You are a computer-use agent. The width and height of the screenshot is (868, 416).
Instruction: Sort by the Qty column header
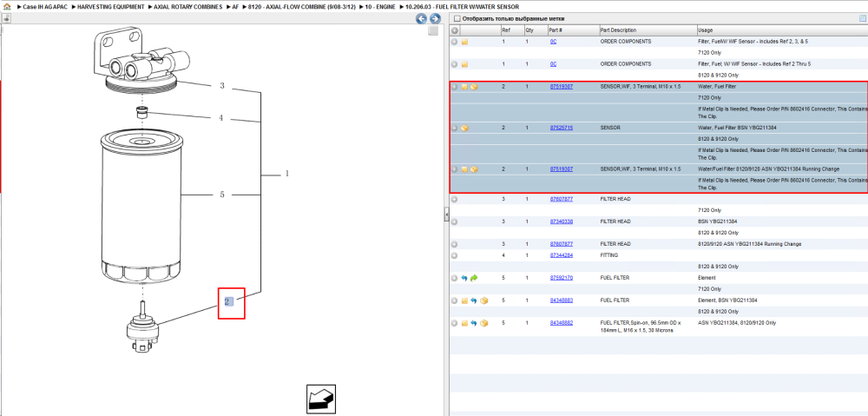pyautogui.click(x=535, y=30)
